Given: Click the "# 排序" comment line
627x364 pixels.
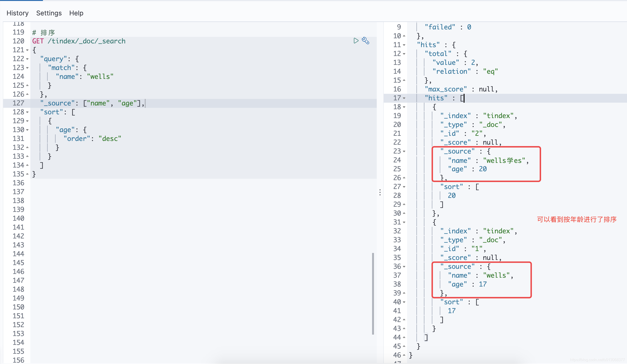Looking at the screenshot, I should tap(44, 32).
